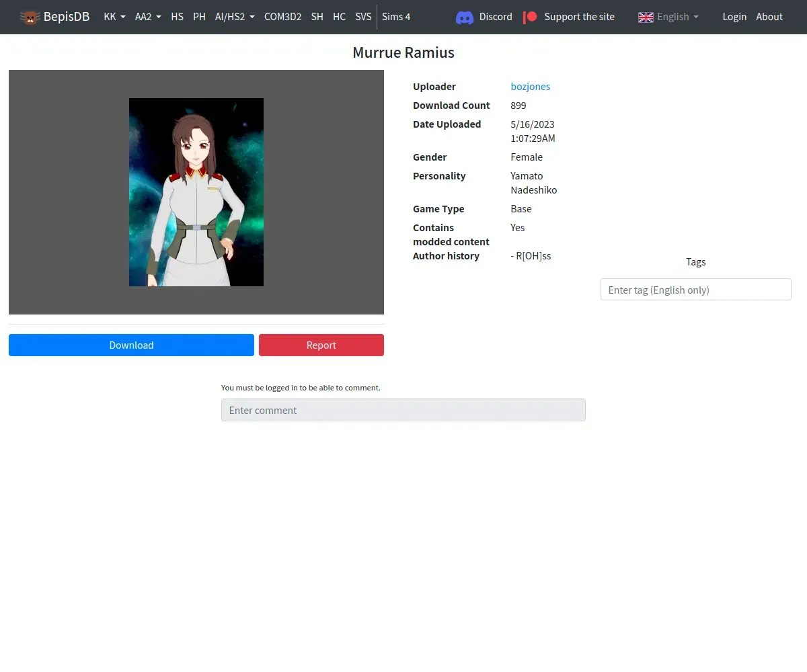Select the Murrue Ramius page title
The image size is (807, 672).
(403, 52)
